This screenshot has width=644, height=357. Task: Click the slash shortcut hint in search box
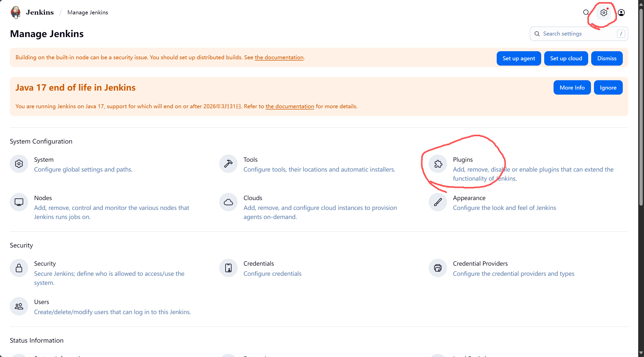point(621,34)
